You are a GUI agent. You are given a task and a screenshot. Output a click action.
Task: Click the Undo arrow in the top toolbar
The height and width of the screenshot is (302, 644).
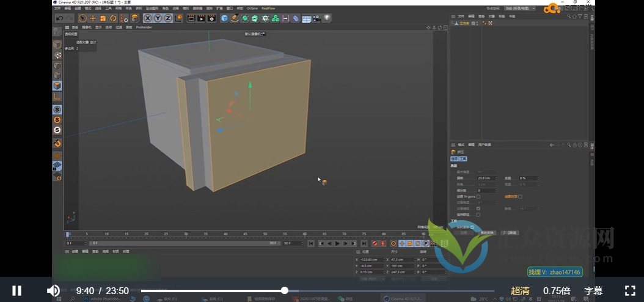59,18
